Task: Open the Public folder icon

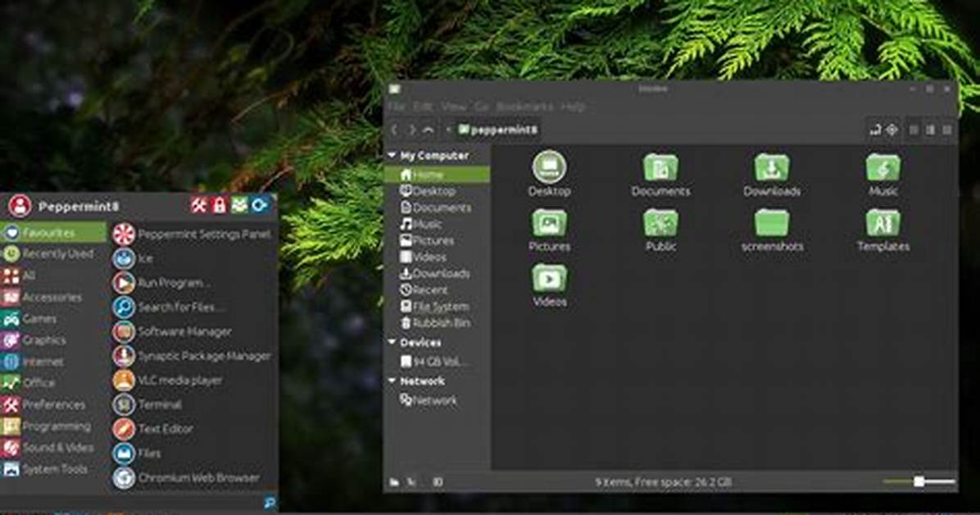Action: click(660, 230)
